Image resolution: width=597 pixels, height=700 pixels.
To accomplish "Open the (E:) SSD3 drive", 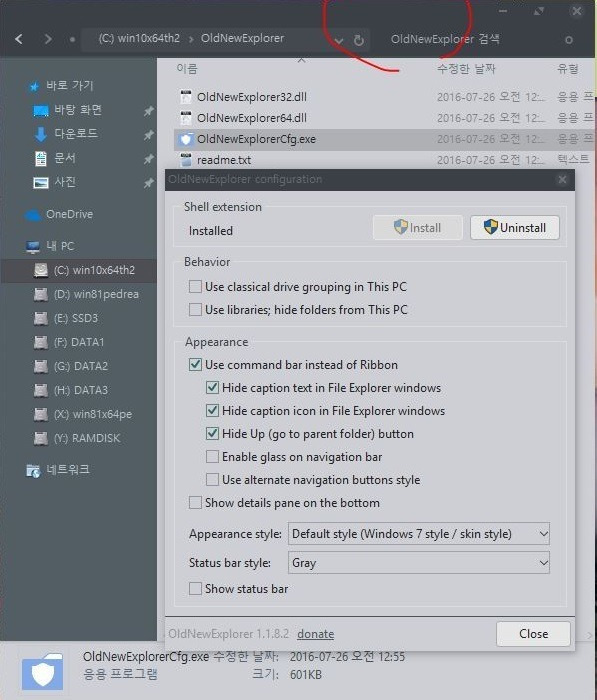I will [78, 318].
